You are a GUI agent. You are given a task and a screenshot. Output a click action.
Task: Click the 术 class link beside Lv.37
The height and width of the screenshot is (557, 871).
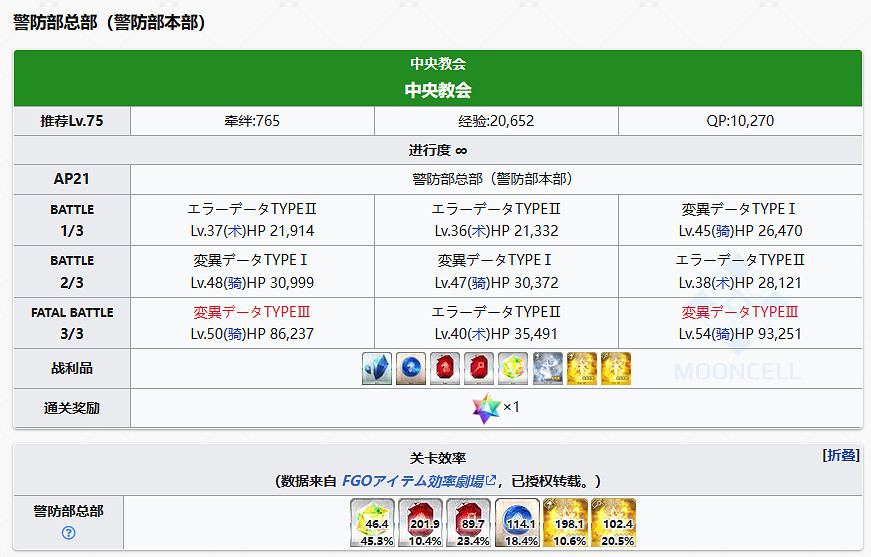(x=235, y=231)
